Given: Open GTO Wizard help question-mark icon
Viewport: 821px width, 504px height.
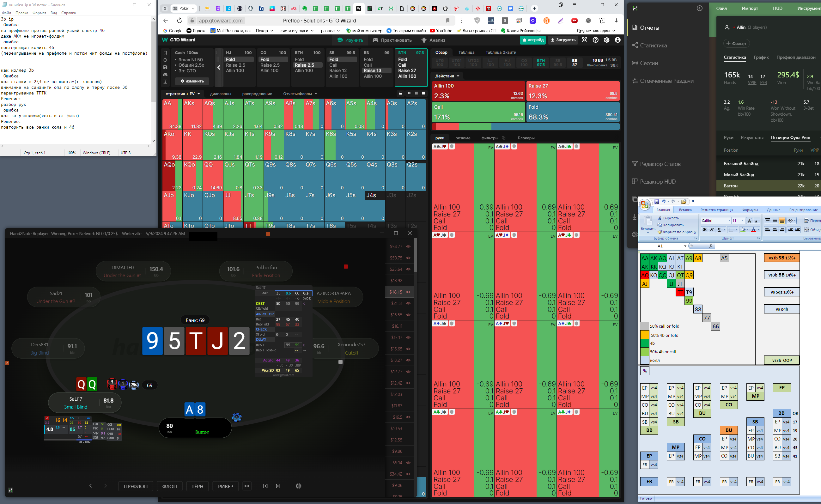Looking at the screenshot, I should tap(596, 40).
